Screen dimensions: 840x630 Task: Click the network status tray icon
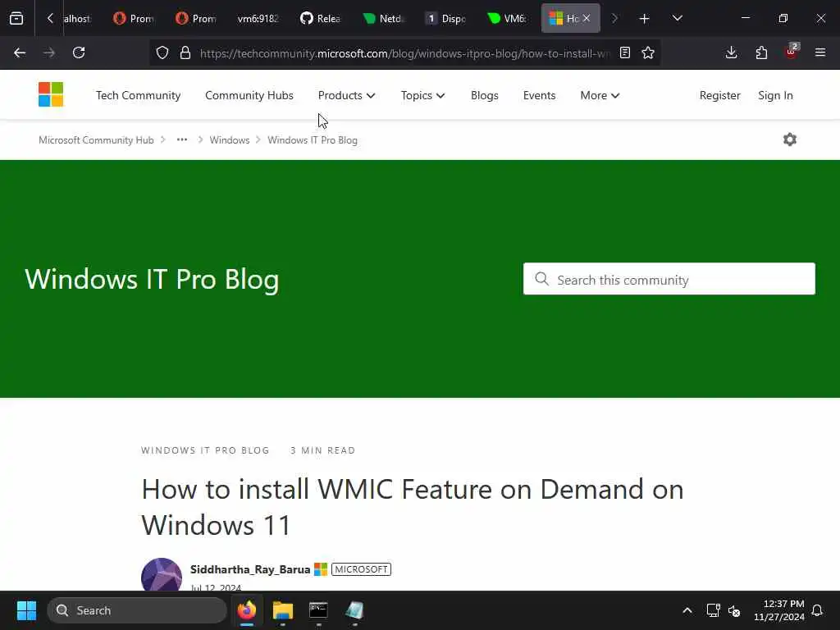click(x=713, y=610)
